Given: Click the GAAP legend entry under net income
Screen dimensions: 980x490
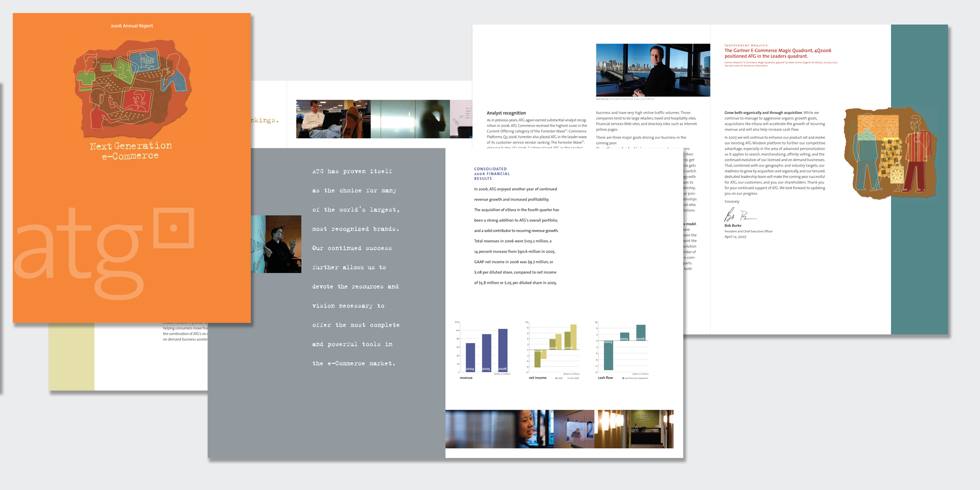Looking at the screenshot, I should [559, 379].
